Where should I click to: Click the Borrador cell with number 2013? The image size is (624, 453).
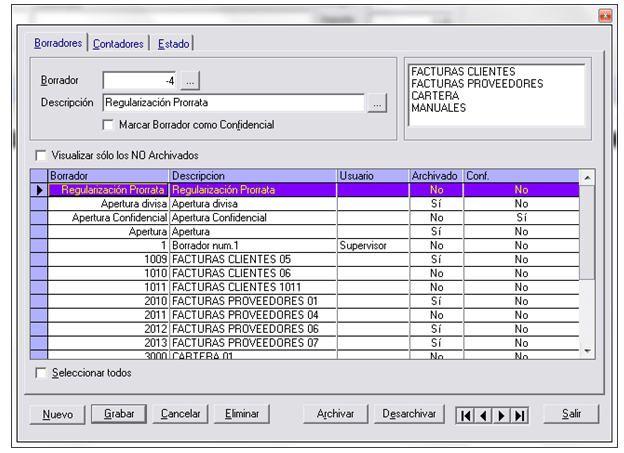[x=108, y=343]
